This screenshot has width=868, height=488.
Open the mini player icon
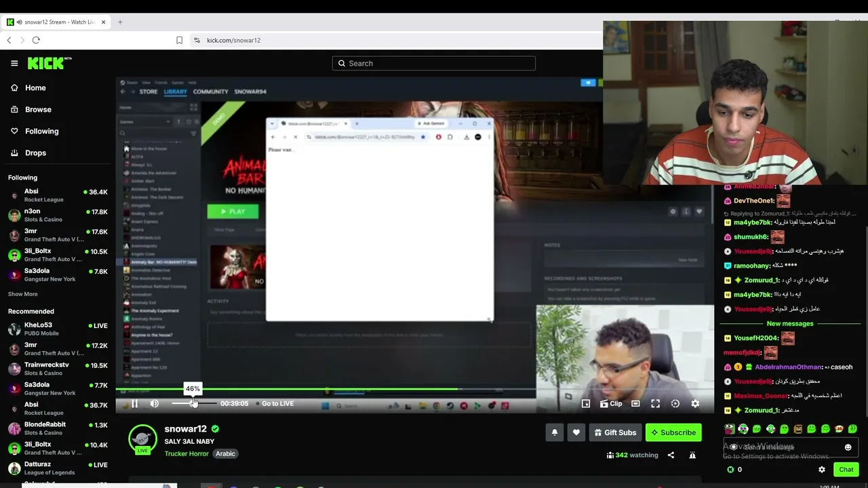point(586,404)
